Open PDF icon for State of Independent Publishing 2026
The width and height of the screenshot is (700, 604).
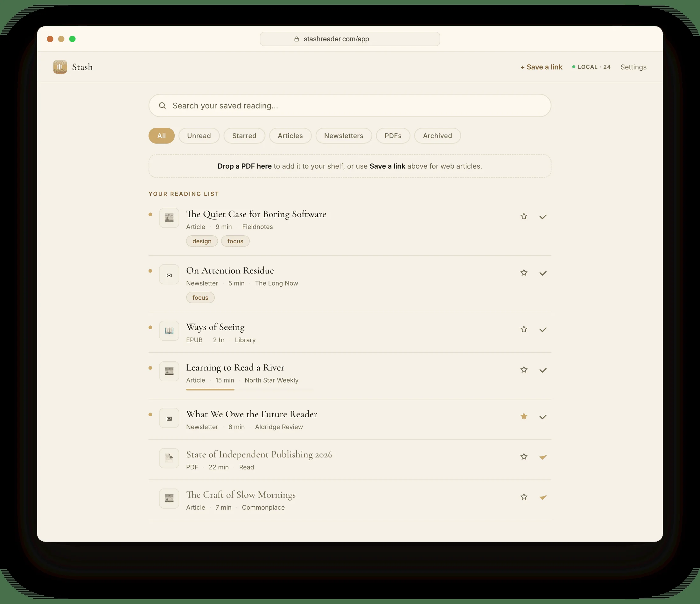tap(169, 458)
